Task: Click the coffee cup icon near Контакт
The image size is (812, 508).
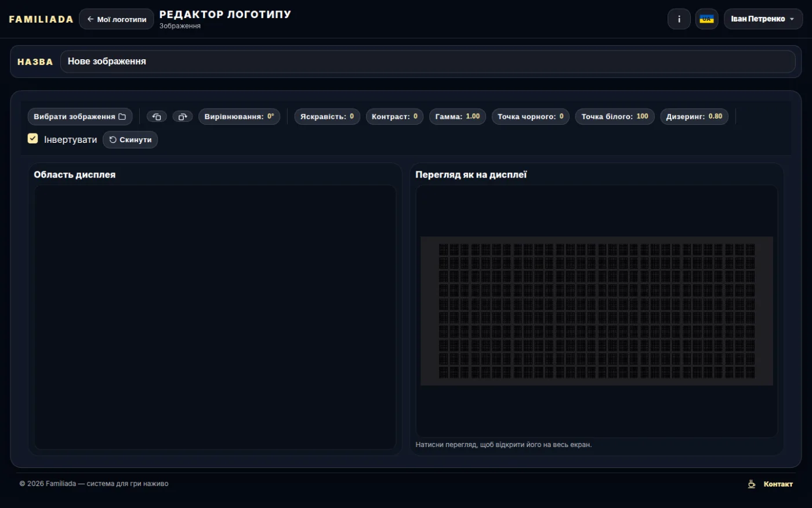Action: tap(752, 484)
